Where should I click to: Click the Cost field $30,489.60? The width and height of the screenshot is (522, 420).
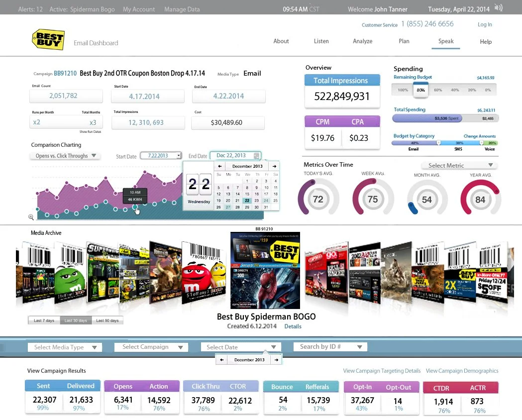[228, 122]
